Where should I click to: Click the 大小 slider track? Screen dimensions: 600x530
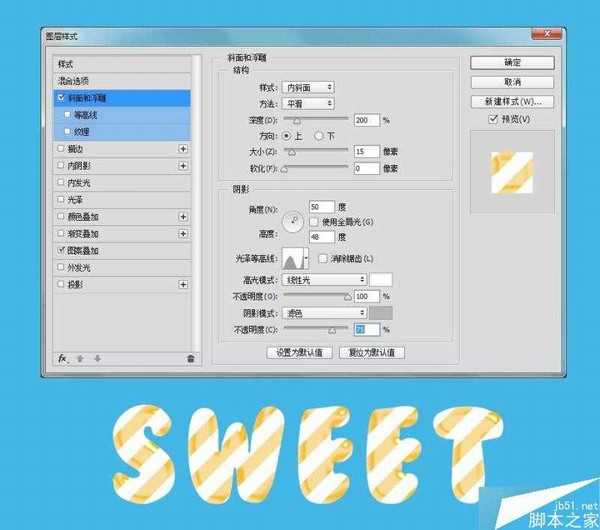click(x=316, y=150)
